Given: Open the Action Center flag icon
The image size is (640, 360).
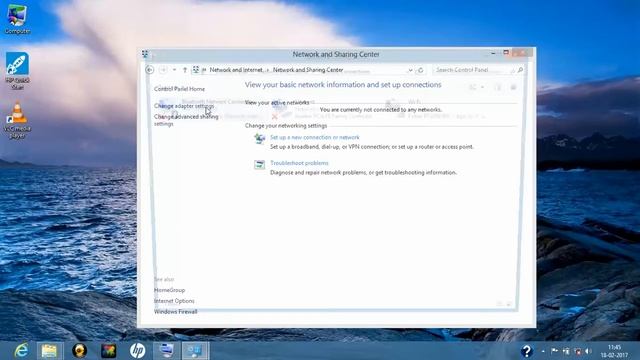Looking at the screenshot, I should pos(554,351).
